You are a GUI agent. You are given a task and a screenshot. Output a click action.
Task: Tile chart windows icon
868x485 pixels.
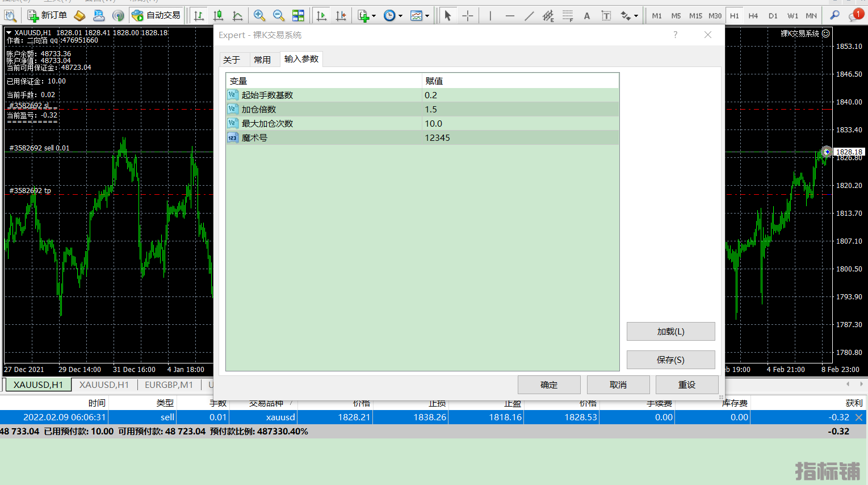tap(298, 16)
